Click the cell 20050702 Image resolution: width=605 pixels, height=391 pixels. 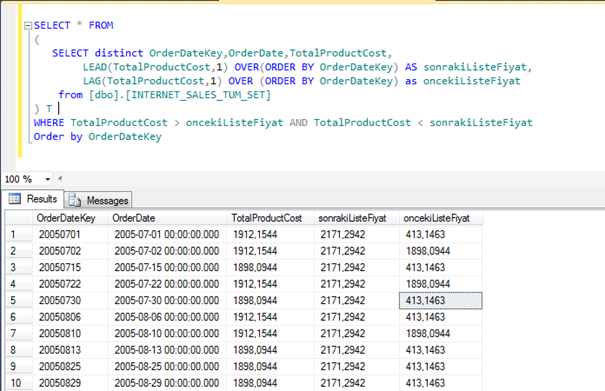70,251
